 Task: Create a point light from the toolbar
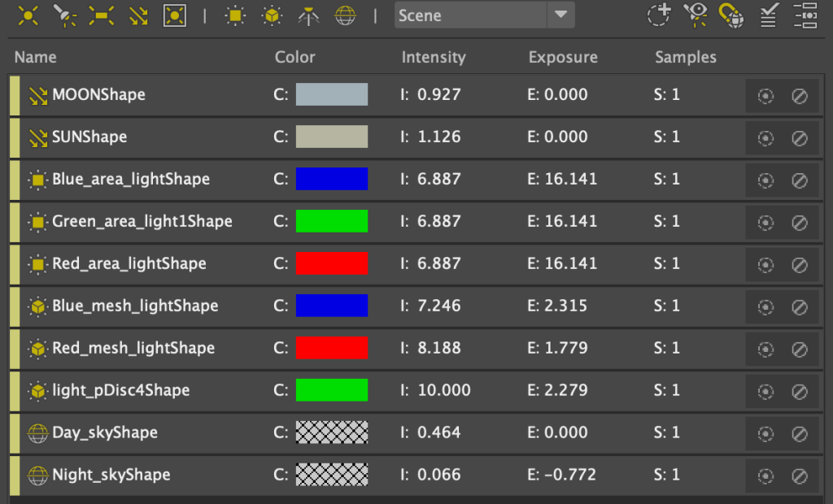(x=28, y=15)
